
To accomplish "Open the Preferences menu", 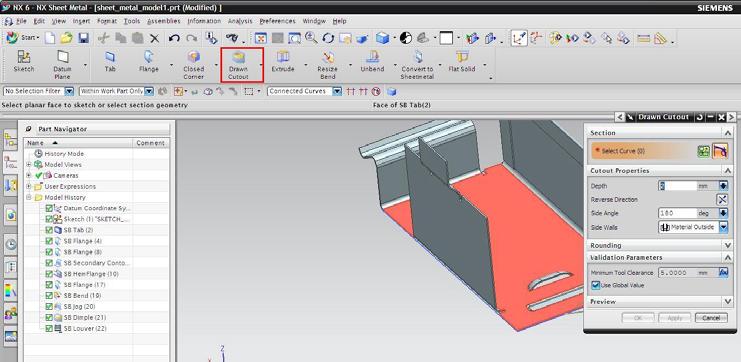I will click(x=277, y=21).
